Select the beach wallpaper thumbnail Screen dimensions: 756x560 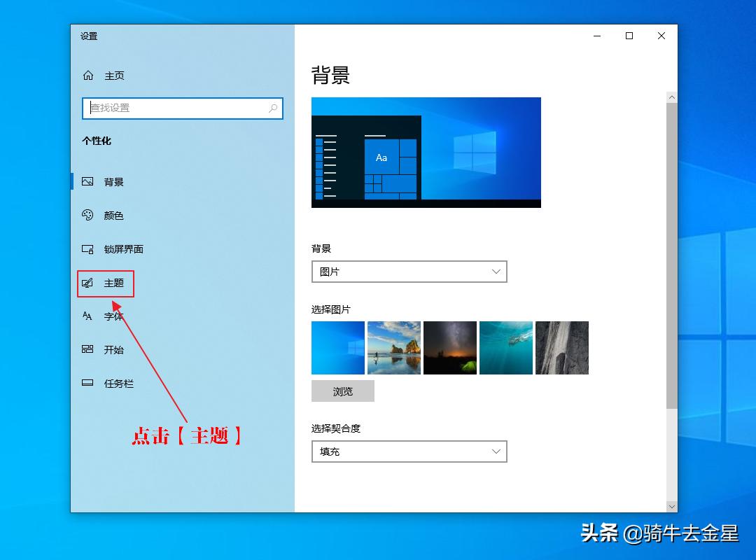click(393, 347)
